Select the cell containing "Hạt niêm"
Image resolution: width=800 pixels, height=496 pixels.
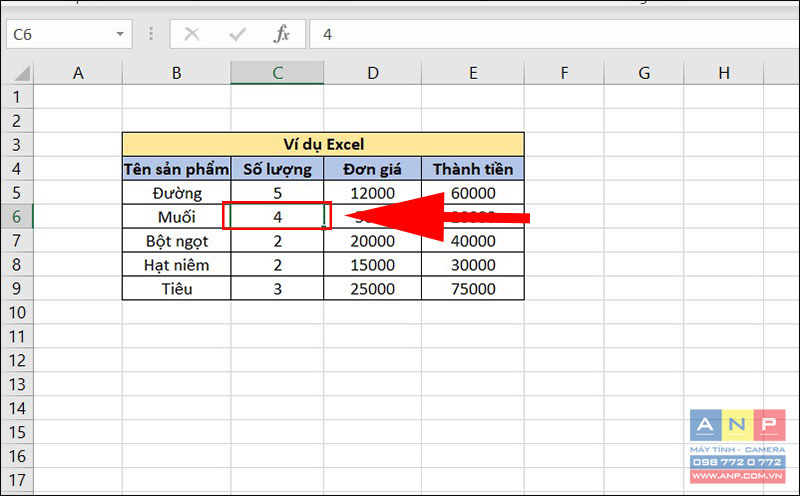[x=177, y=264]
